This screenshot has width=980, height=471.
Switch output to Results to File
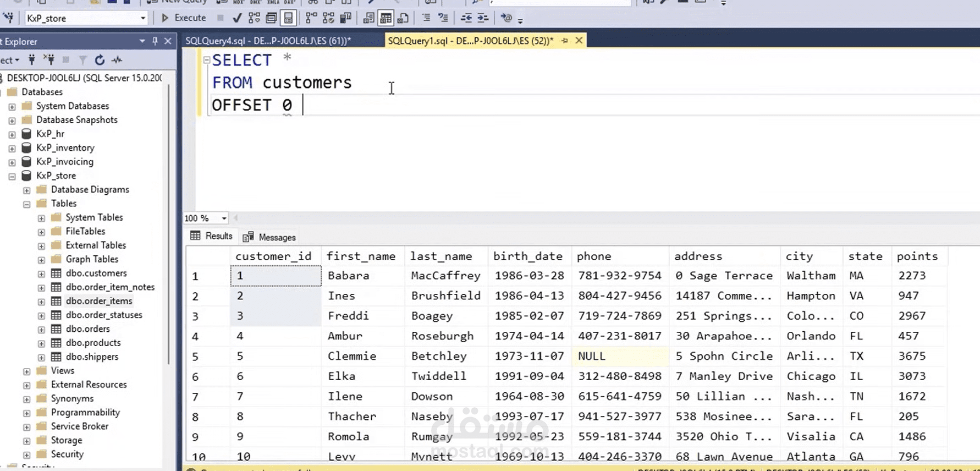[403, 18]
